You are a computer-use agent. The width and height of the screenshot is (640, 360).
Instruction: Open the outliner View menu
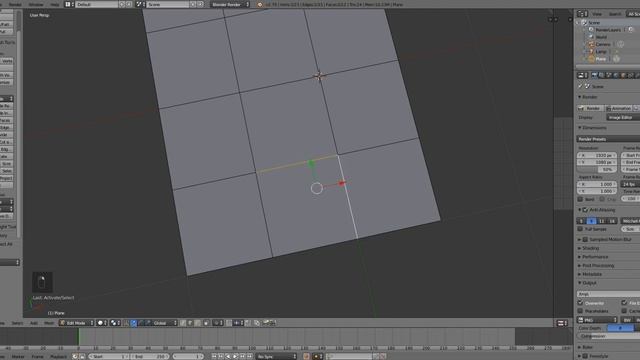(x=597, y=14)
